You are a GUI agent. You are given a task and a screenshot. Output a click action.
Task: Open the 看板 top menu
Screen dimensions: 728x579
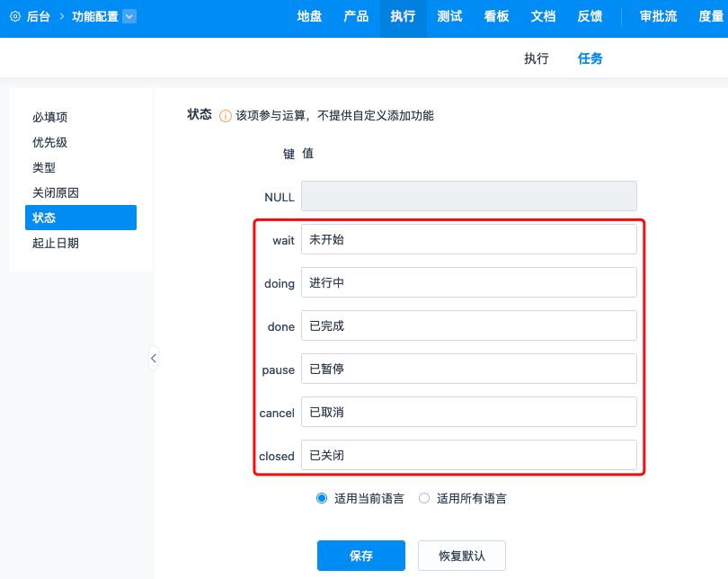tap(496, 17)
